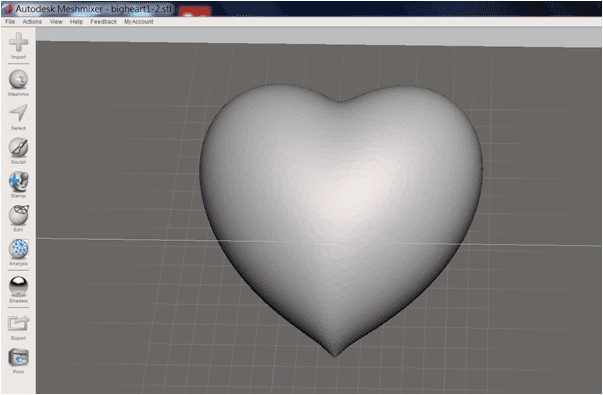Choose the Sculpt brush tool
Image resolution: width=603 pixels, height=395 pixels.
[18, 148]
